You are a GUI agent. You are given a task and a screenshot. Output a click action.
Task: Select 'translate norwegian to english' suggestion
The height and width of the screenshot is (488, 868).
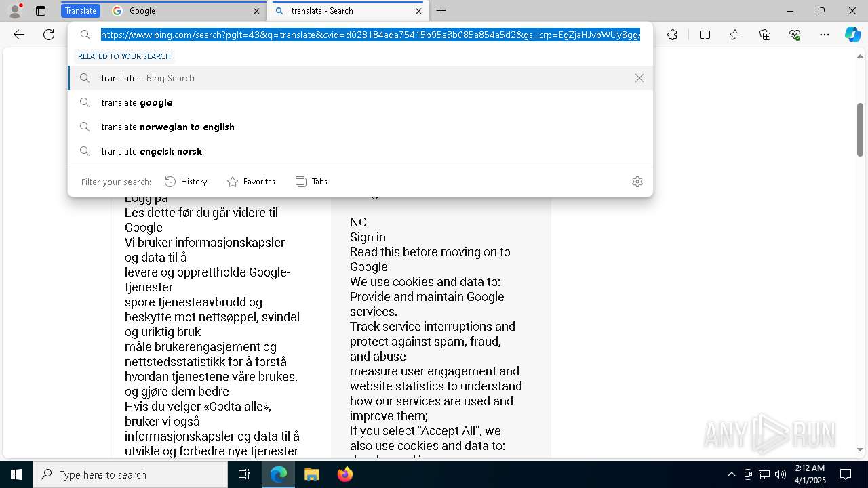click(360, 127)
